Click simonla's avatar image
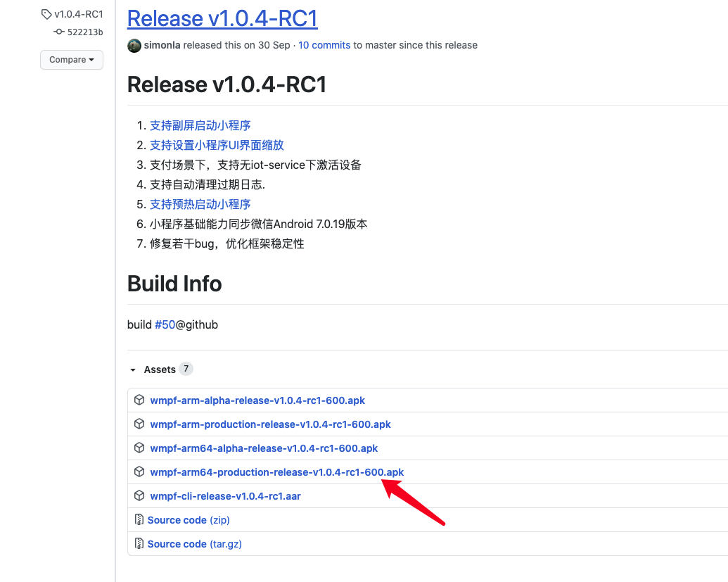 pos(134,45)
